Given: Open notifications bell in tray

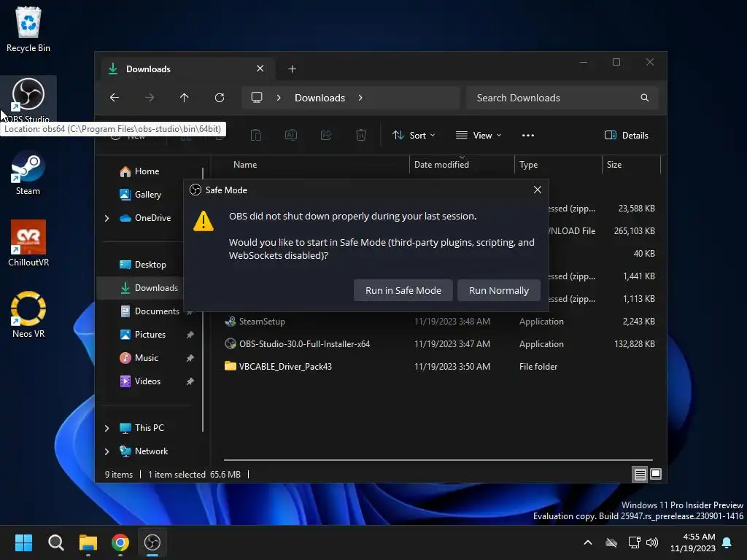Looking at the screenshot, I should [x=727, y=542].
